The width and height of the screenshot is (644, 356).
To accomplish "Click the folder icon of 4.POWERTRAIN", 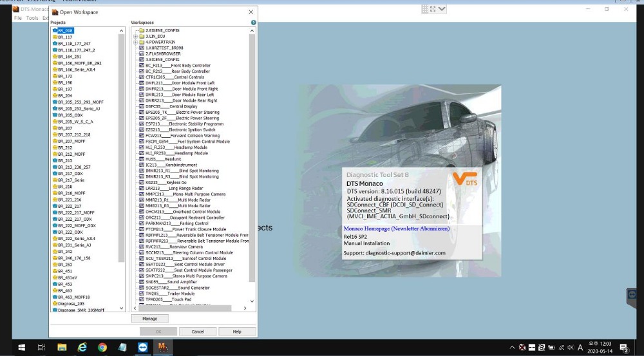I will point(142,42).
